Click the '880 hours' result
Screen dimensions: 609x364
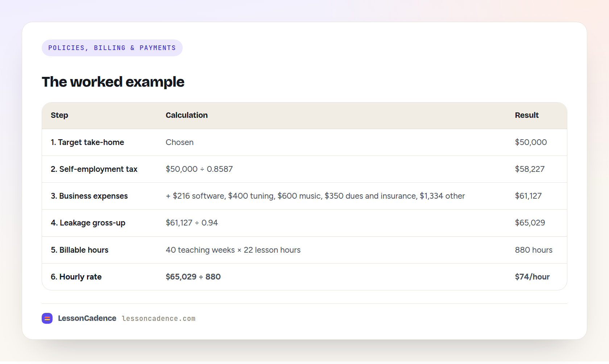click(534, 250)
